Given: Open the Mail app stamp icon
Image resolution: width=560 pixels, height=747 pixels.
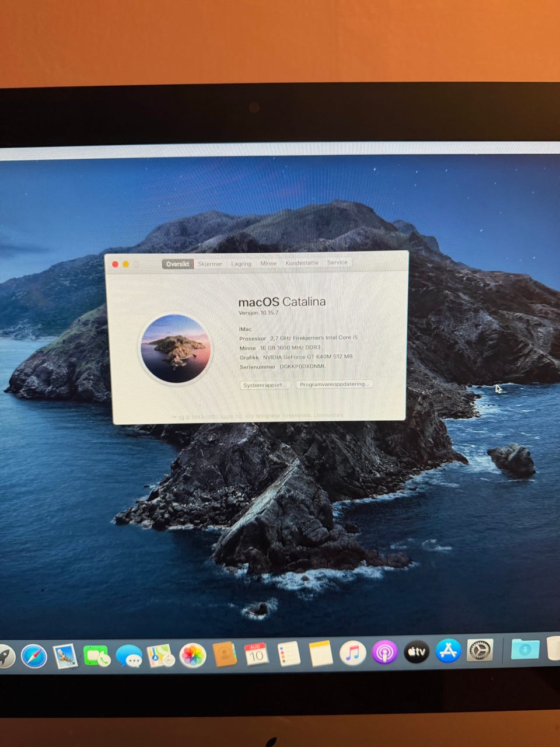Looking at the screenshot, I should coord(65,656).
